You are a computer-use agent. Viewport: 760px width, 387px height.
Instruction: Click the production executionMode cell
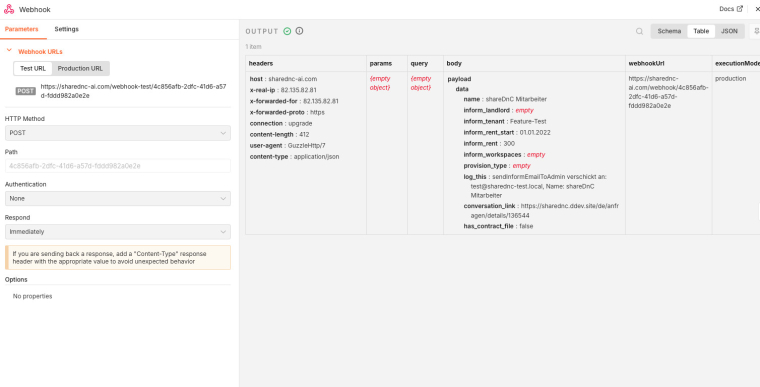click(x=730, y=79)
